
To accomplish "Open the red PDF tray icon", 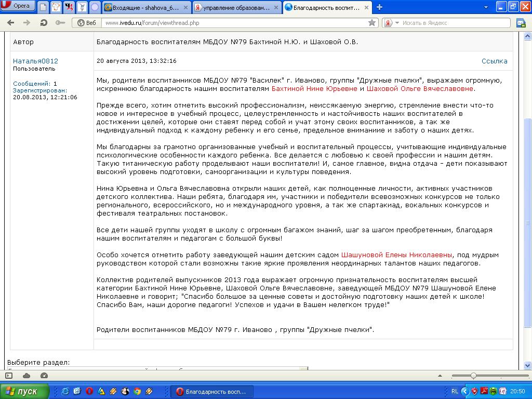I will point(484,391).
